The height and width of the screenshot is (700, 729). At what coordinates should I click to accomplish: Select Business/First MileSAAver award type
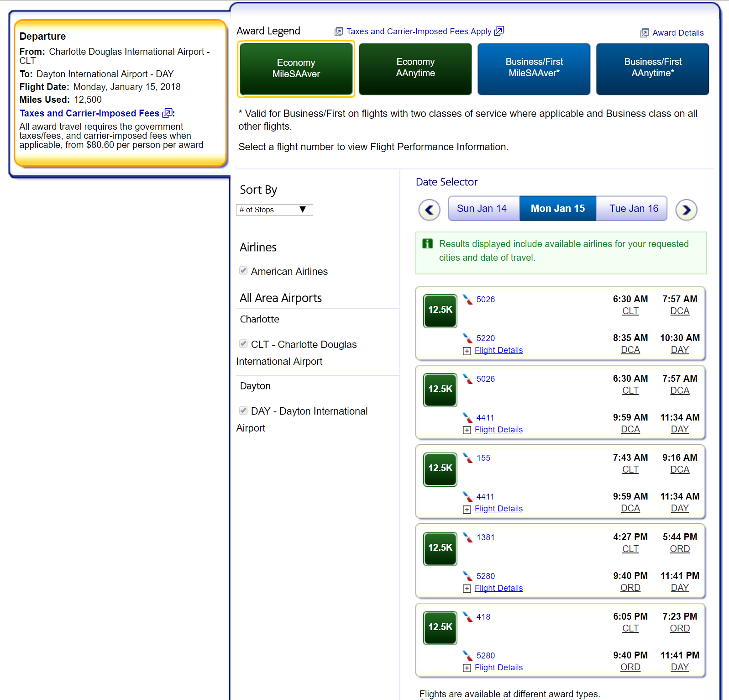(534, 69)
